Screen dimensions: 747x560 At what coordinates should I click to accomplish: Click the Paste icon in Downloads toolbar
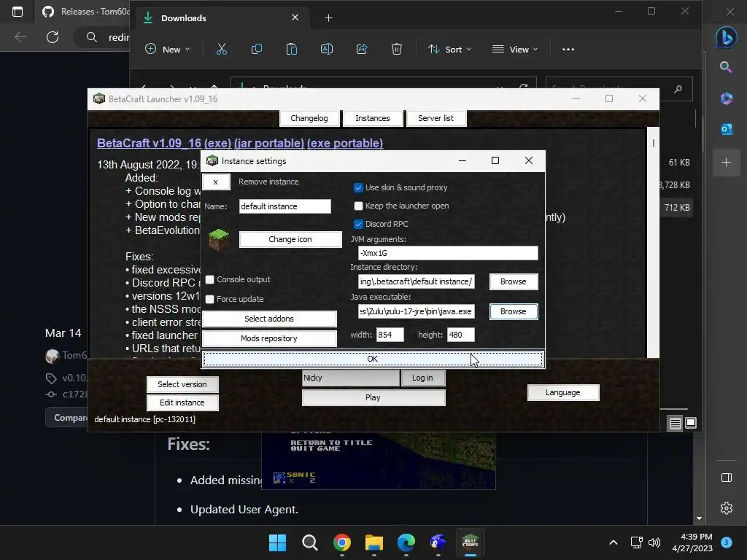[292, 49]
